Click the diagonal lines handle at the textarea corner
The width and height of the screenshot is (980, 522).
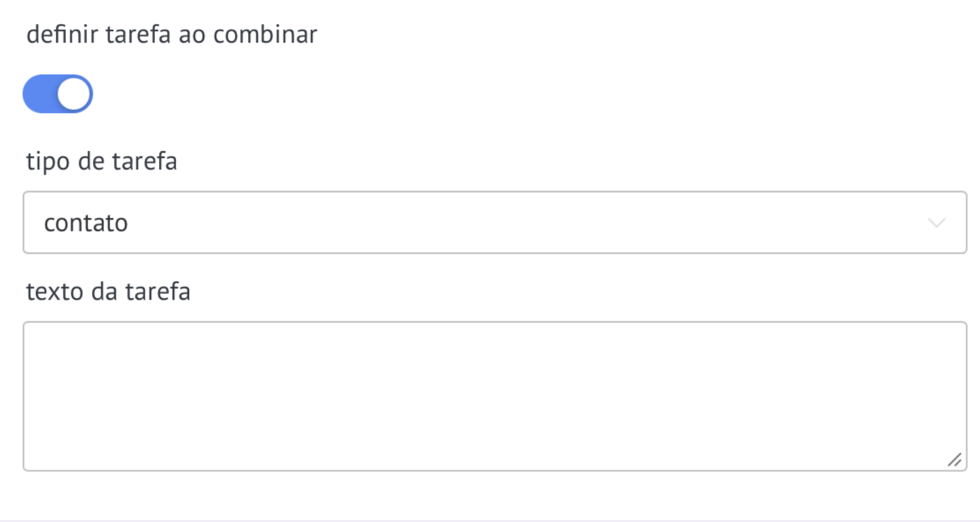pos(954,460)
